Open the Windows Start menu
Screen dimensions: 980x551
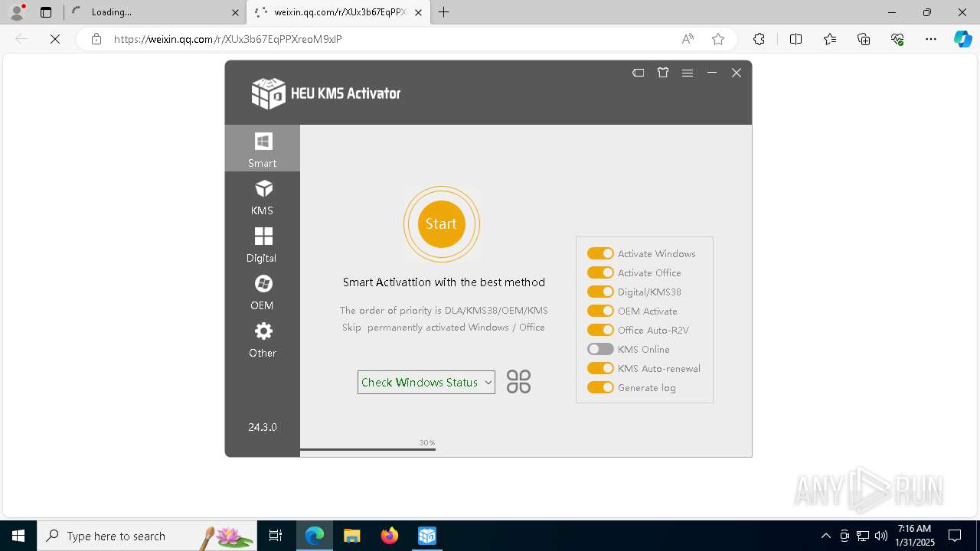pos(18,536)
